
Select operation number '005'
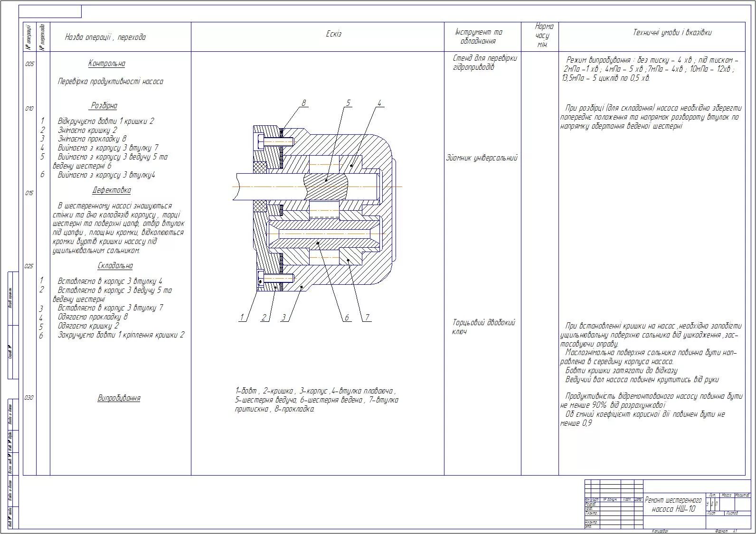30,64
